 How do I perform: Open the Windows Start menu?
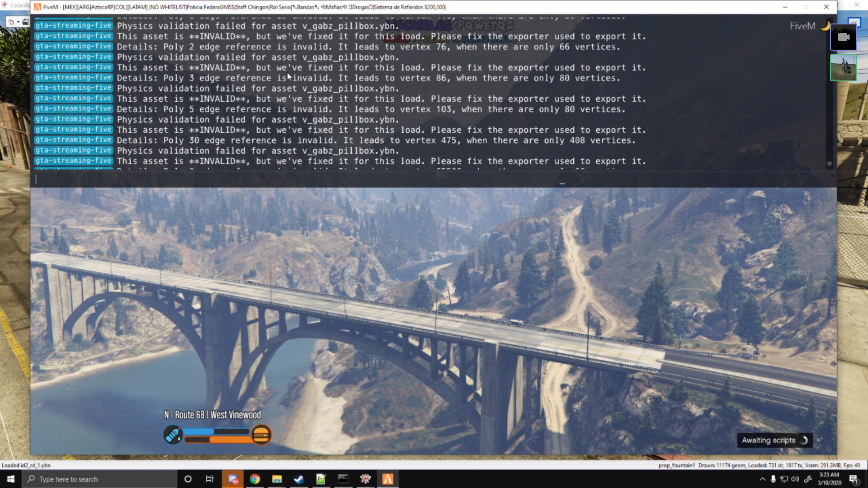pyautogui.click(x=11, y=479)
